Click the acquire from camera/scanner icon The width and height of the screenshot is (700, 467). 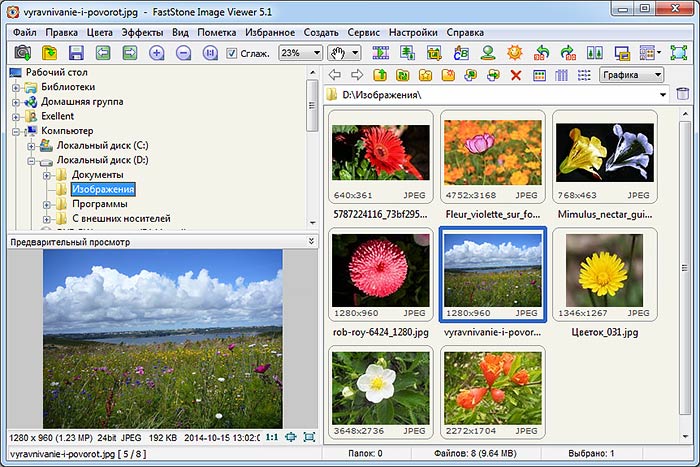point(22,52)
